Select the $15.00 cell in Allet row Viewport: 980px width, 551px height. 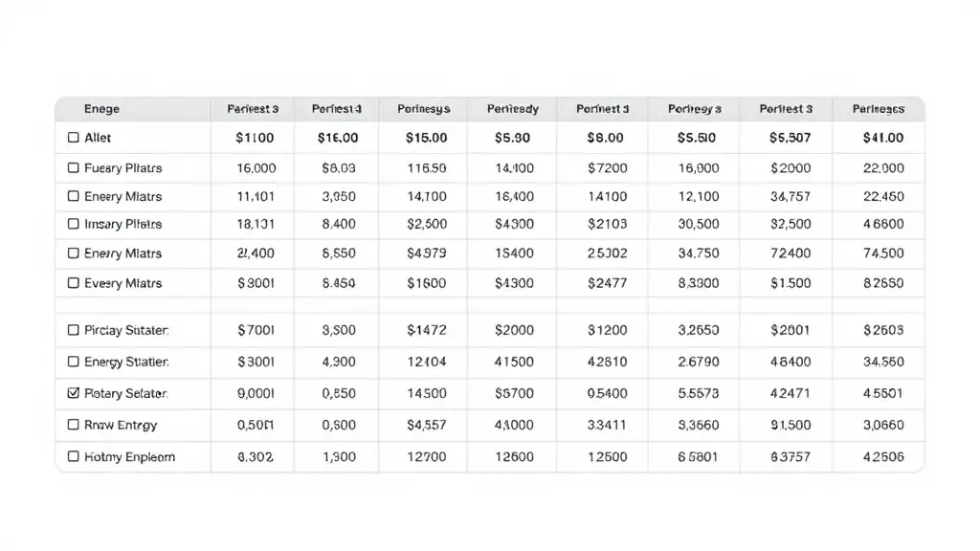(x=426, y=138)
